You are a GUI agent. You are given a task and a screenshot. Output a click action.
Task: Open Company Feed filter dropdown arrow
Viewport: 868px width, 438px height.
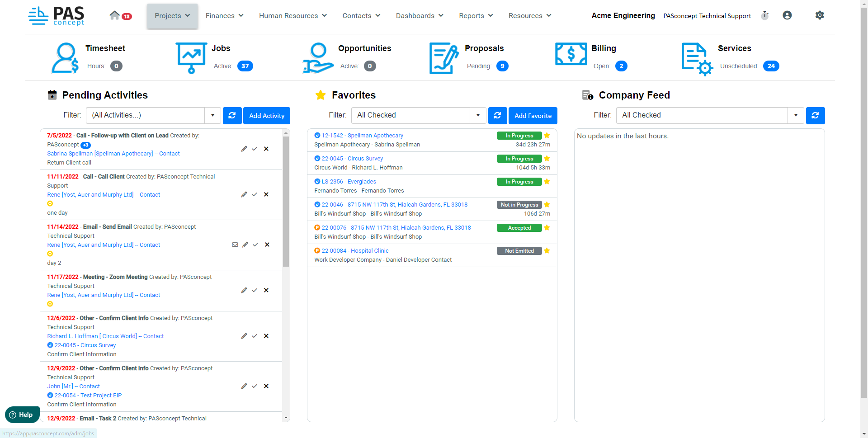pos(796,115)
